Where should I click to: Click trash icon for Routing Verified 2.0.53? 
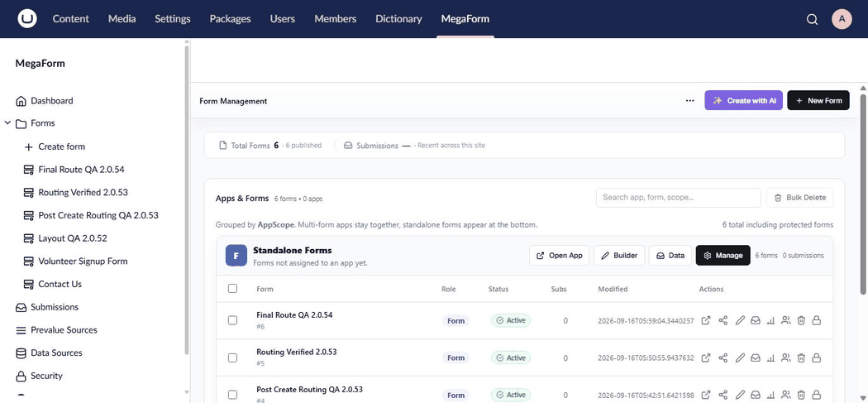801,358
